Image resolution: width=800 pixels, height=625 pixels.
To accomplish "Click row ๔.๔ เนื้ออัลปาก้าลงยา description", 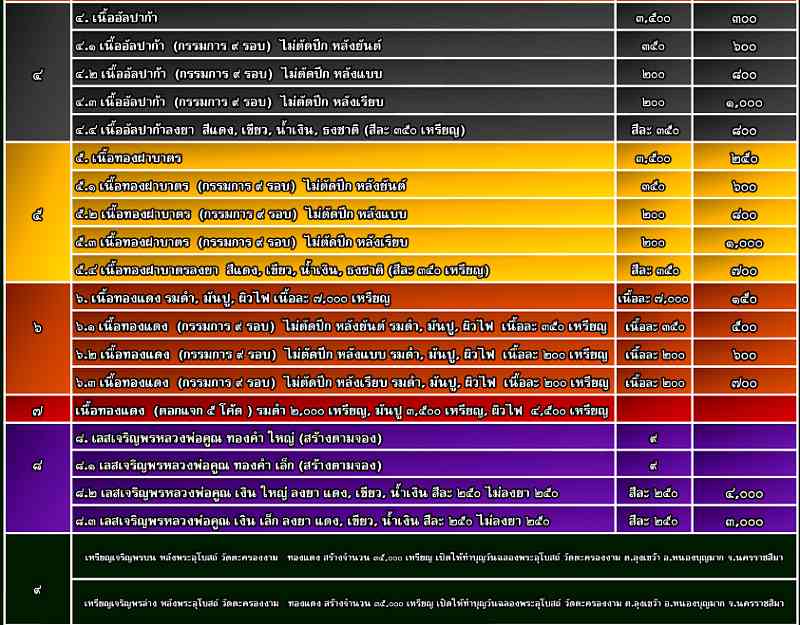I will (x=255, y=129).
